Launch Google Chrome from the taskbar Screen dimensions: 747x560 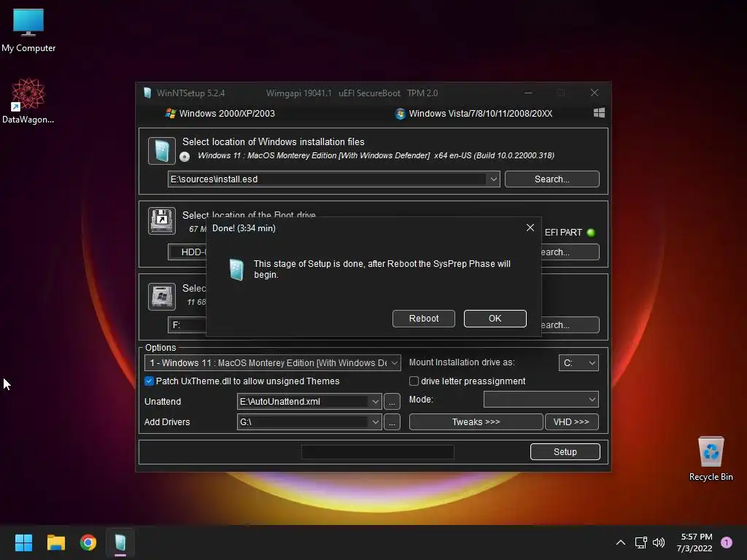pos(88,542)
